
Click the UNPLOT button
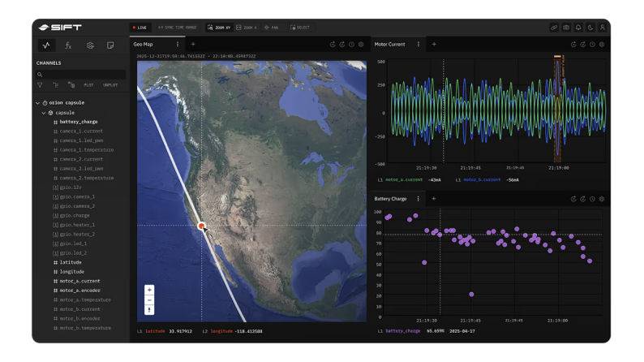click(x=110, y=85)
